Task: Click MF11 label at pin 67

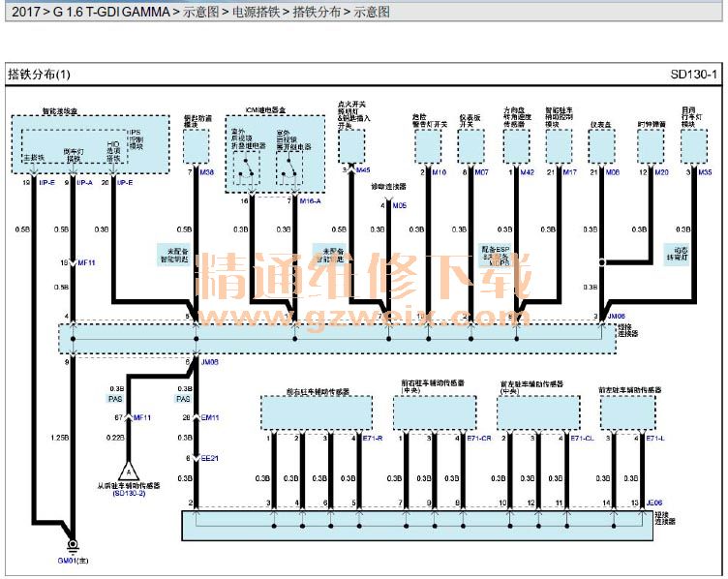Action: (142, 418)
